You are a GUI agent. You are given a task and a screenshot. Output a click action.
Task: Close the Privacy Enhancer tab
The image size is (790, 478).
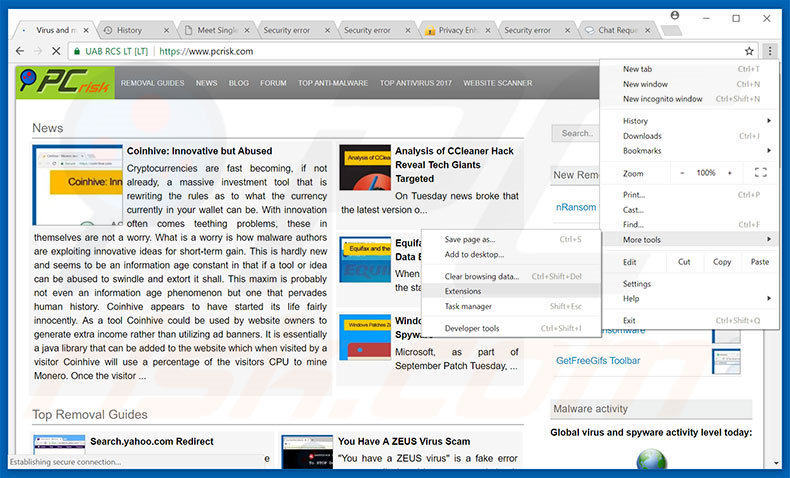[488, 30]
